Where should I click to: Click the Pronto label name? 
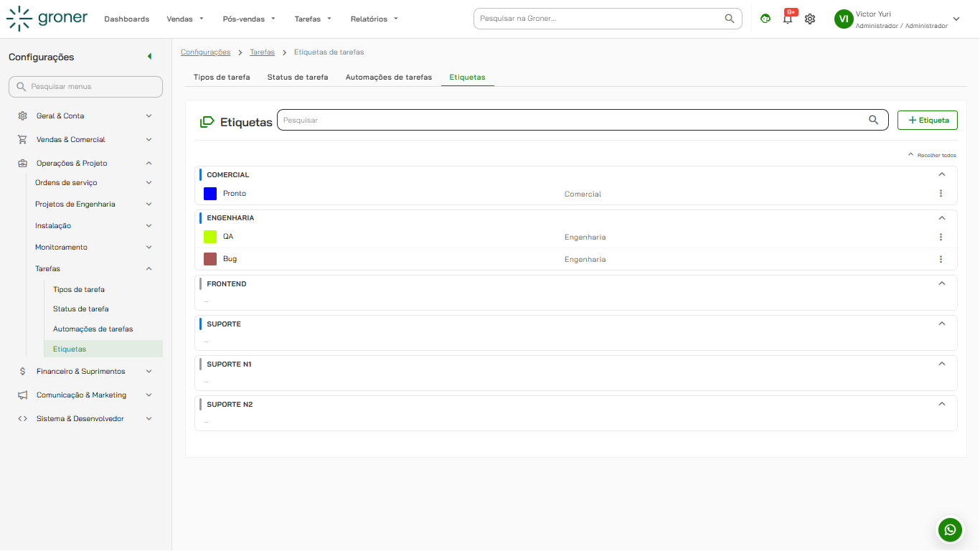235,194
